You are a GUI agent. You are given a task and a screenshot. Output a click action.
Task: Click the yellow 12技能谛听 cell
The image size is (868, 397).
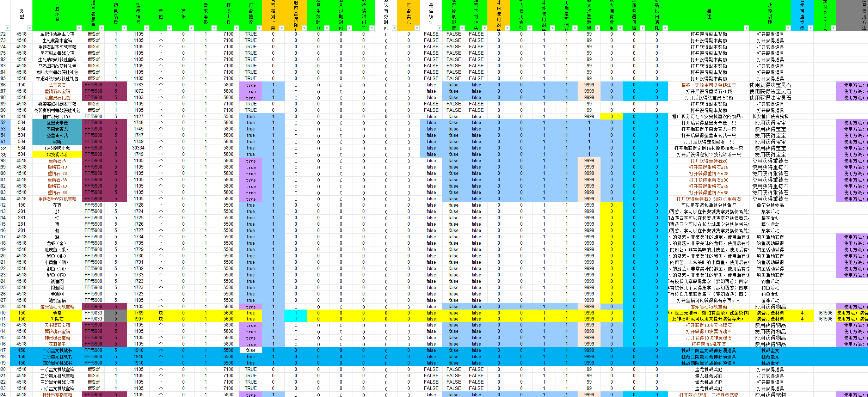point(57,154)
